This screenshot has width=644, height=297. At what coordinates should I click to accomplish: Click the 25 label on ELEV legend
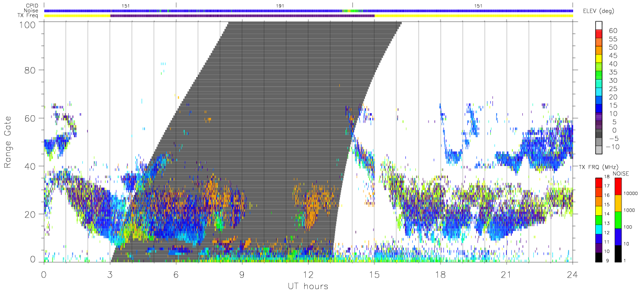point(613,89)
